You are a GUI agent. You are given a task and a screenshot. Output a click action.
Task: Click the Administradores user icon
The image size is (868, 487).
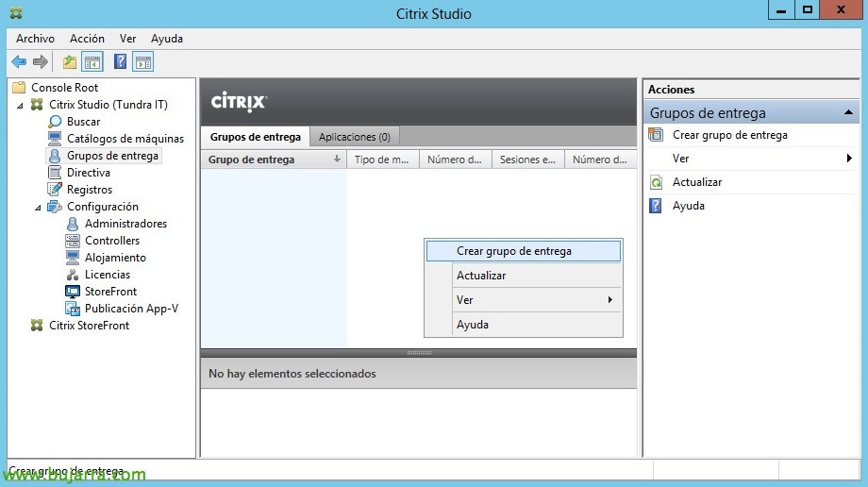pos(73,224)
